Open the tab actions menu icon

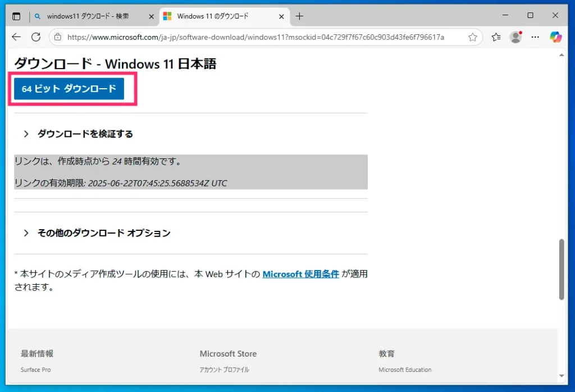coord(16,16)
